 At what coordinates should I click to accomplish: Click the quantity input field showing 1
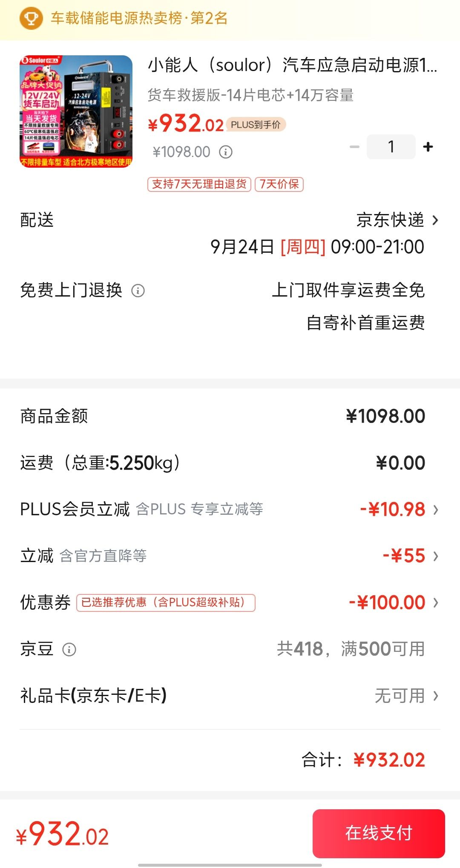point(391,147)
